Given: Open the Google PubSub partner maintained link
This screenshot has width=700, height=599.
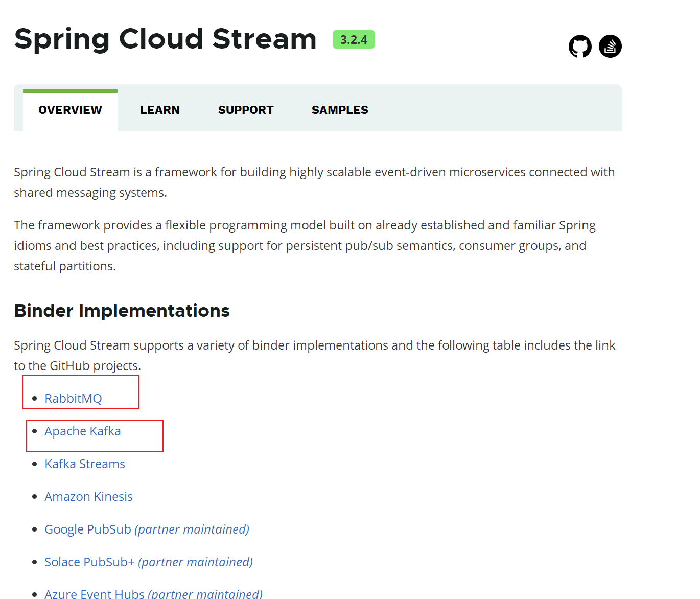Looking at the screenshot, I should 147,529.
